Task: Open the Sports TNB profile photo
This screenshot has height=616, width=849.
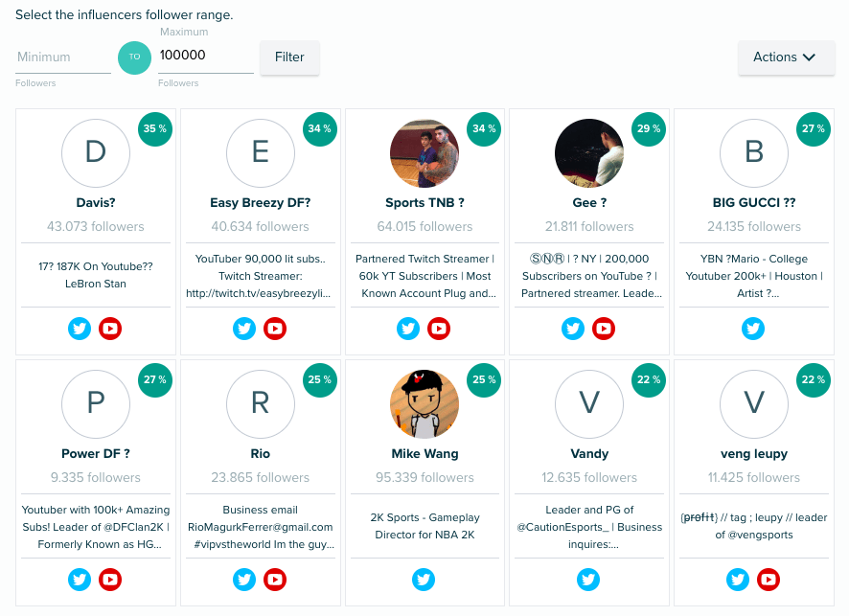Action: (424, 153)
